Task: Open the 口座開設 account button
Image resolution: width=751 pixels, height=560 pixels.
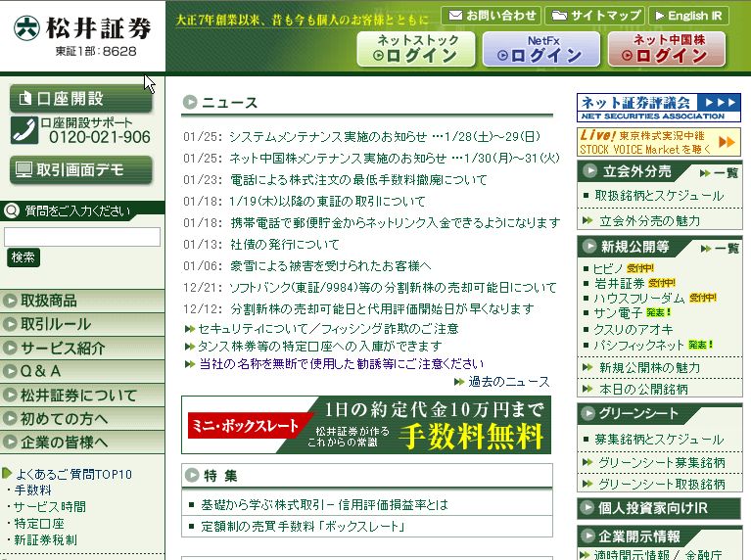Action: [69, 98]
